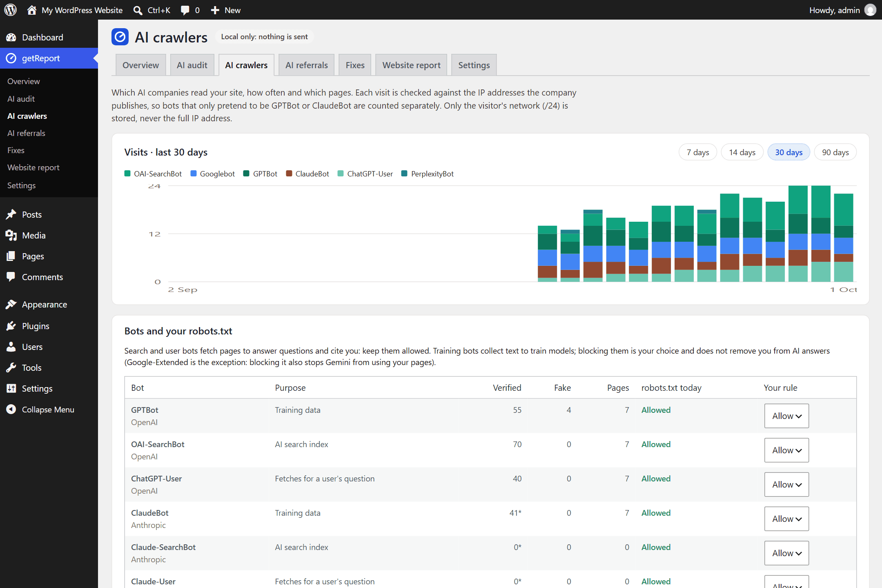Open the comments bubble icon in admin bar
Screen dimensions: 882x588
185,10
